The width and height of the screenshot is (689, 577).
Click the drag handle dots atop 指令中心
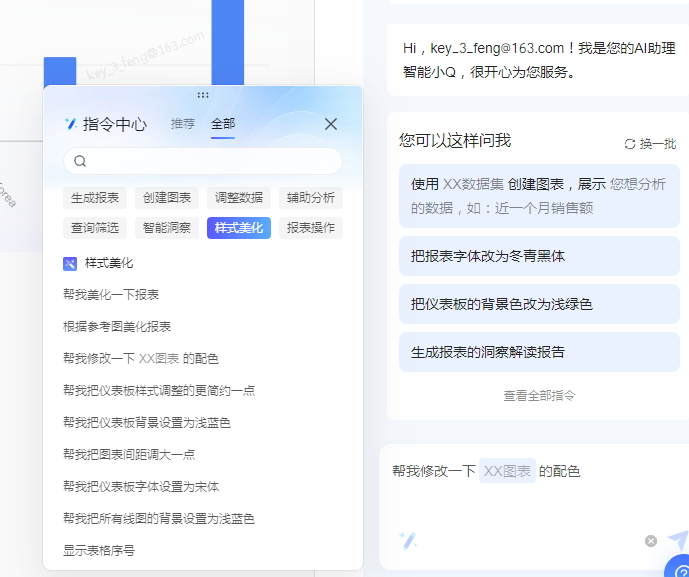coord(203,95)
